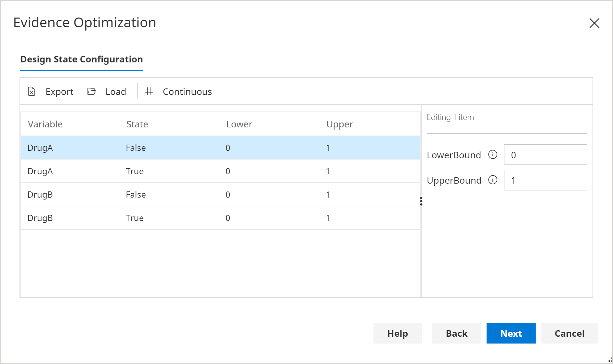Click the three-dot panel divider handle
The height and width of the screenshot is (364, 613).
coord(421,201)
